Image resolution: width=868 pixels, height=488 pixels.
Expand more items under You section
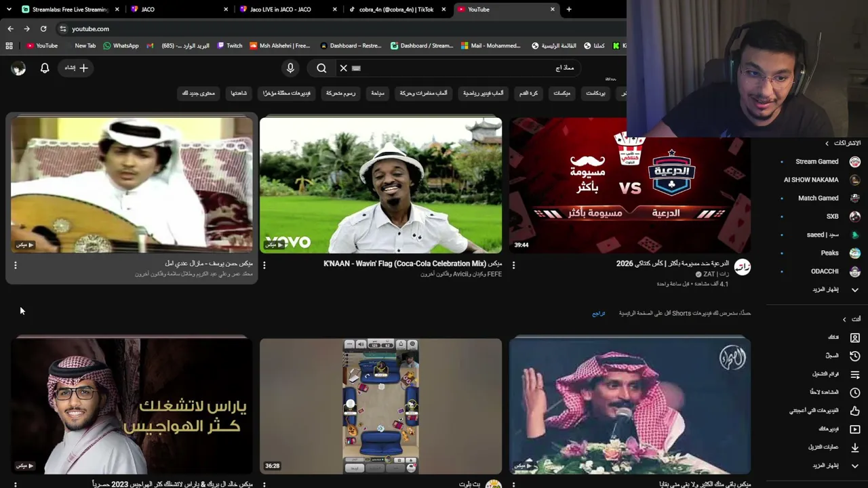point(835,466)
